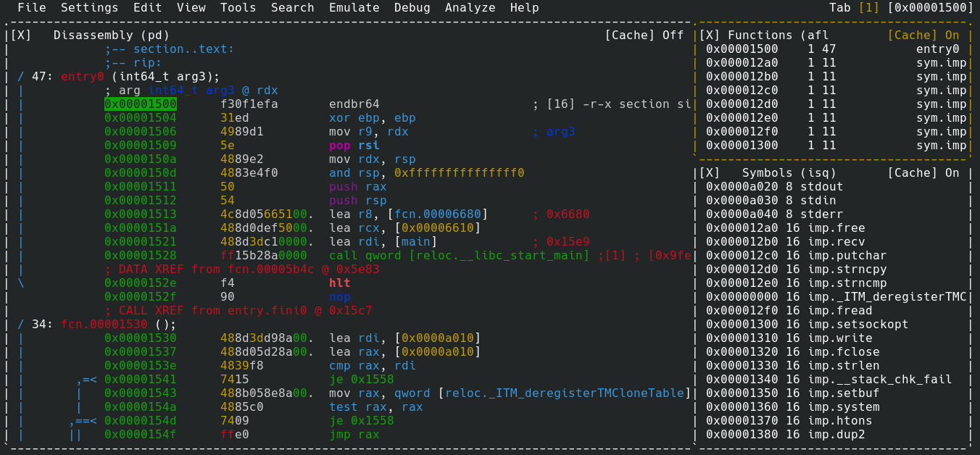The image size is (980, 455).
Task: Open the File menu
Action: point(32,8)
